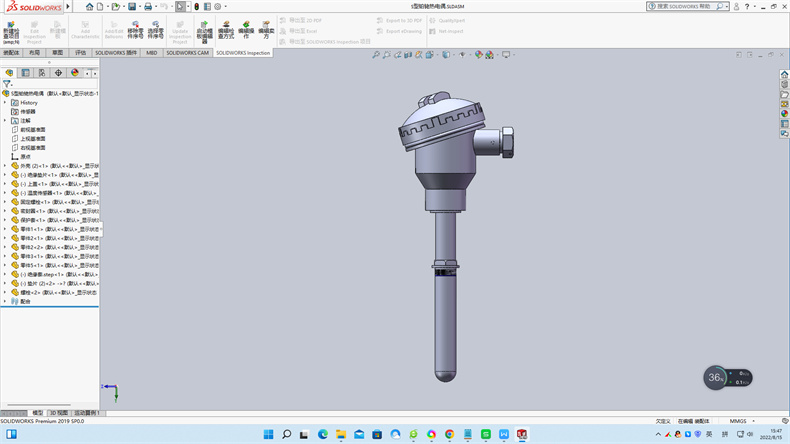Open the FeatureManager design tree tab
Screen dimensions: 790x444
(10, 73)
